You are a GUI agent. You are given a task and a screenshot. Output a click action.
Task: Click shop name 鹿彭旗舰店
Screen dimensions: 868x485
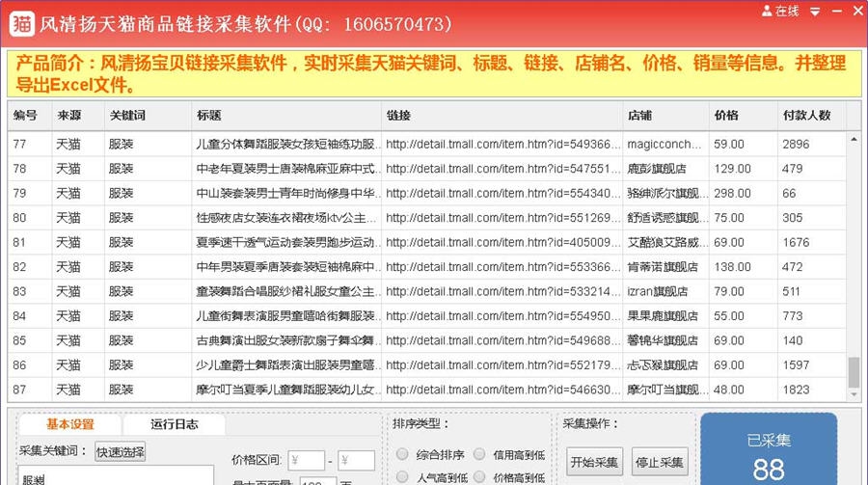[x=657, y=169]
